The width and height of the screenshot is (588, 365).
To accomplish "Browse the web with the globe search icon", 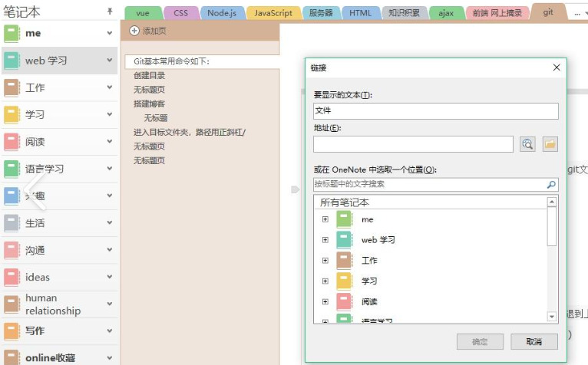I will 527,144.
